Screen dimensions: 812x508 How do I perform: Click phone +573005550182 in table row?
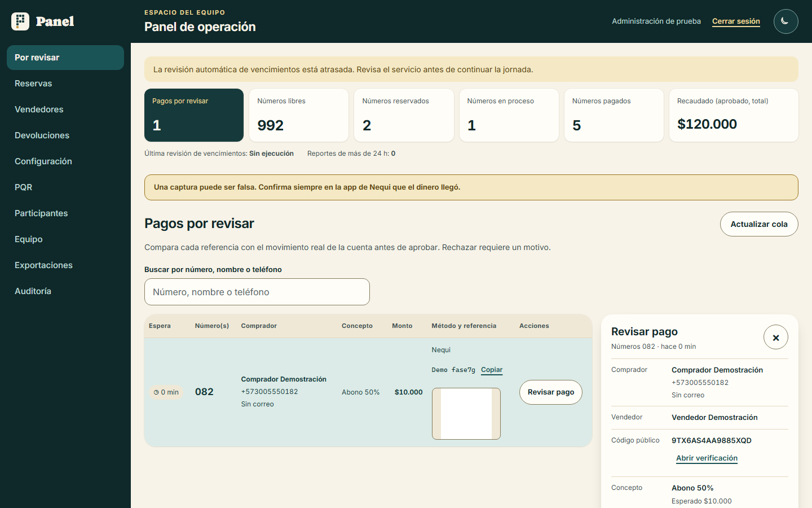pyautogui.click(x=270, y=392)
